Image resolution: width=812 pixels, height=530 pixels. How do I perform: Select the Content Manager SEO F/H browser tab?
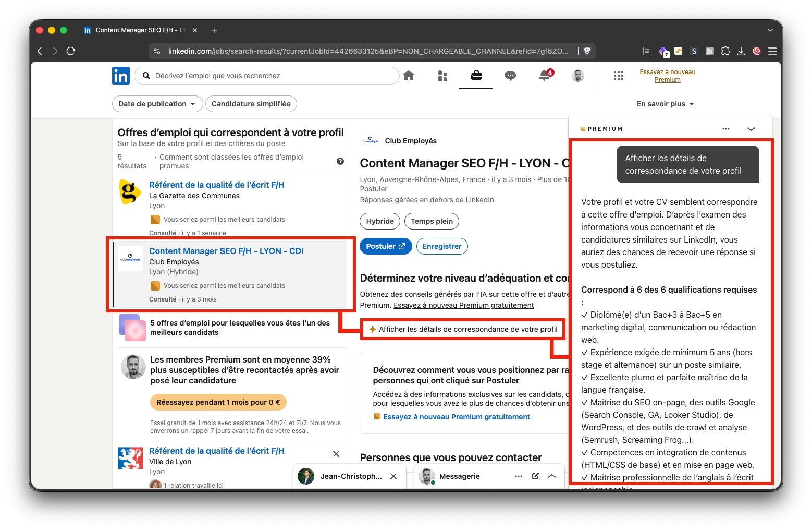(140, 30)
